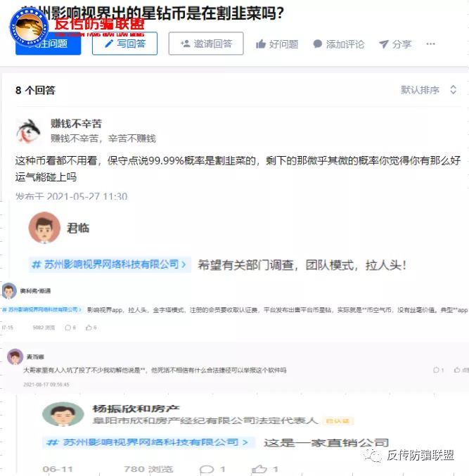This screenshot has width=469, height=476.
Task: Open the three-dots more options menu
Action: [431, 44]
